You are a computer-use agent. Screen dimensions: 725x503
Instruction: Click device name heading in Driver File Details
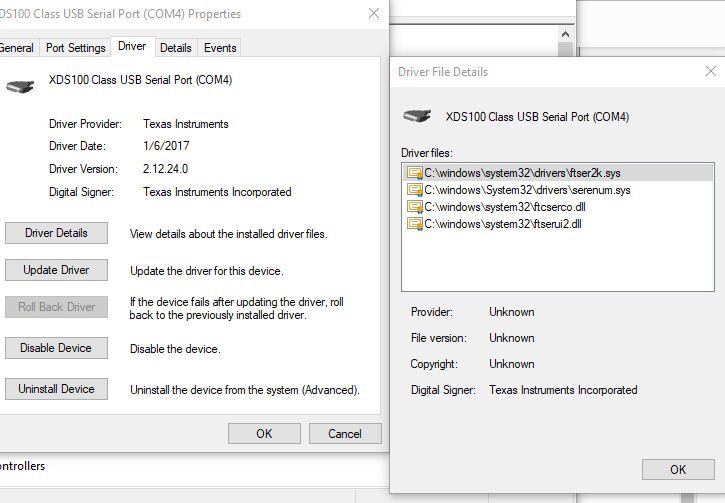pos(537,117)
